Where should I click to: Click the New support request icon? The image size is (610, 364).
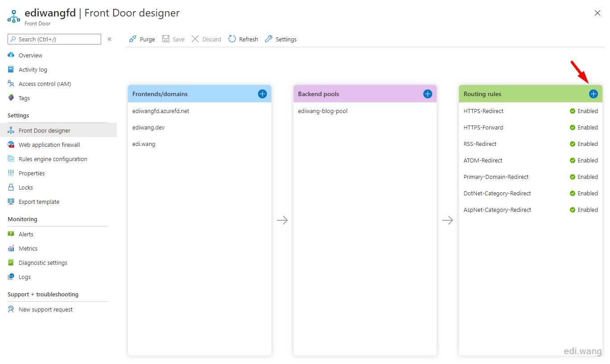[x=11, y=309]
